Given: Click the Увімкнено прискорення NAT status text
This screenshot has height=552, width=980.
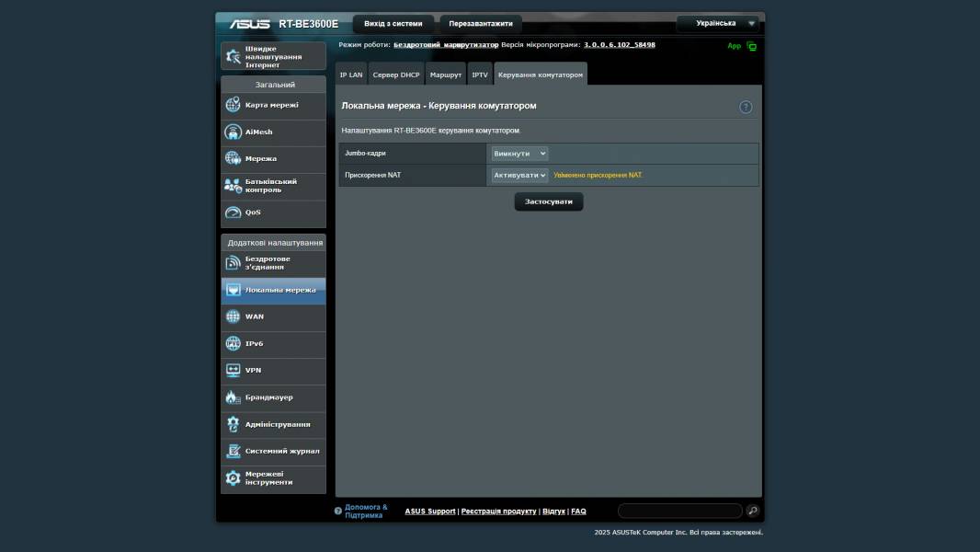Looking at the screenshot, I should click(598, 175).
